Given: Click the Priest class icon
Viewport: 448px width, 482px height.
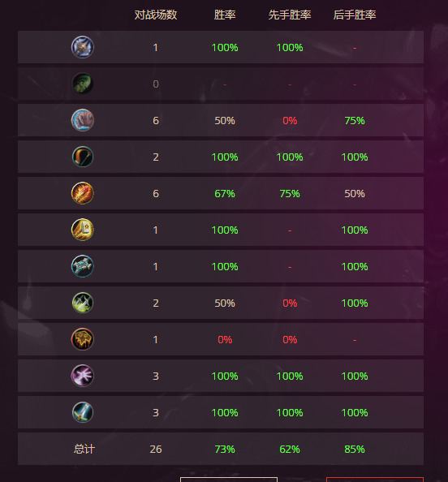Looking at the screenshot, I should pyautogui.click(x=83, y=266).
